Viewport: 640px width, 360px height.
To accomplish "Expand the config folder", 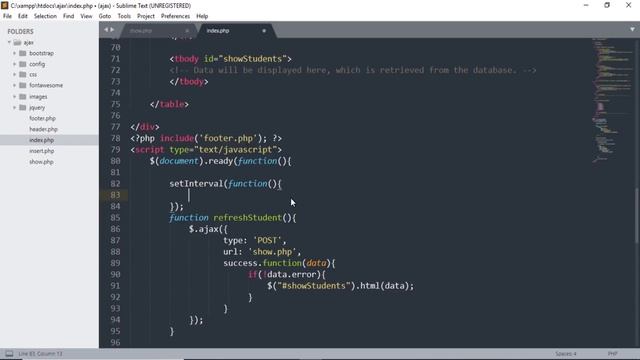I will coord(15,64).
